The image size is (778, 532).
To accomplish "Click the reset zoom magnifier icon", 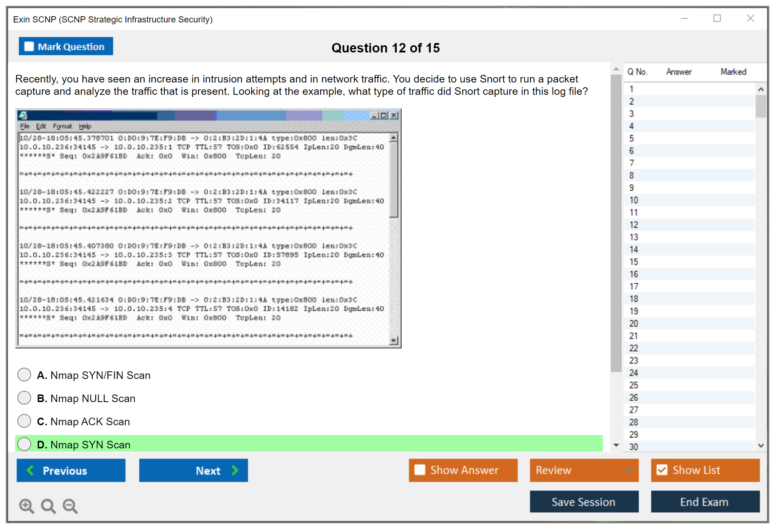I will point(48,506).
